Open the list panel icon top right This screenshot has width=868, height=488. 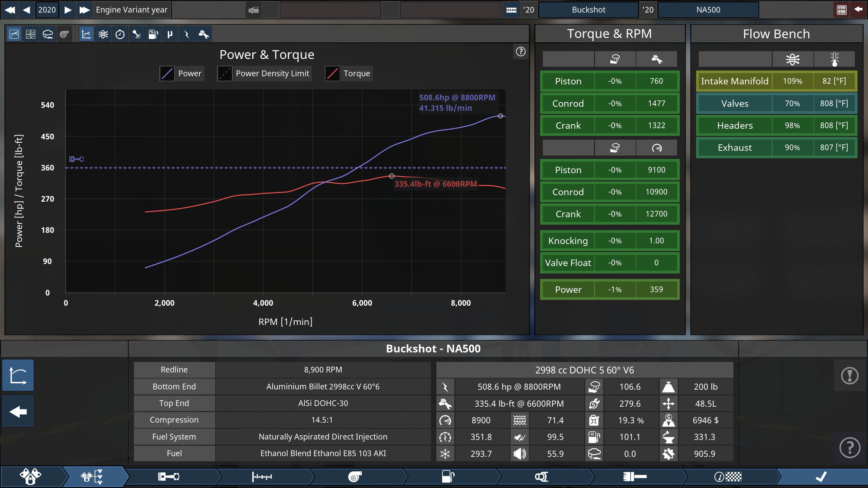tap(842, 10)
